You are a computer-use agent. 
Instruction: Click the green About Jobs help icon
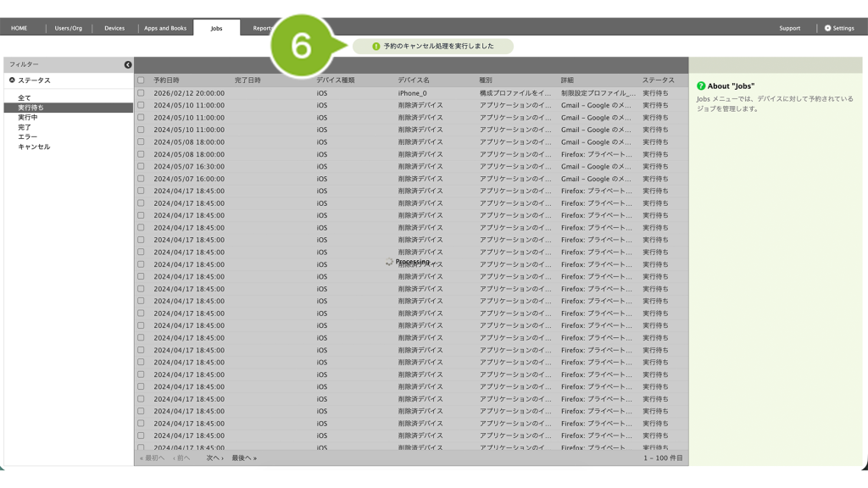point(701,86)
